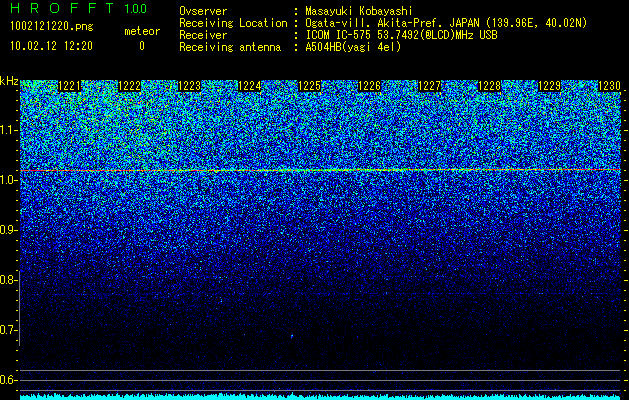629x400 pixels.
Task: Click the 1223 time marker
Action: (189, 86)
